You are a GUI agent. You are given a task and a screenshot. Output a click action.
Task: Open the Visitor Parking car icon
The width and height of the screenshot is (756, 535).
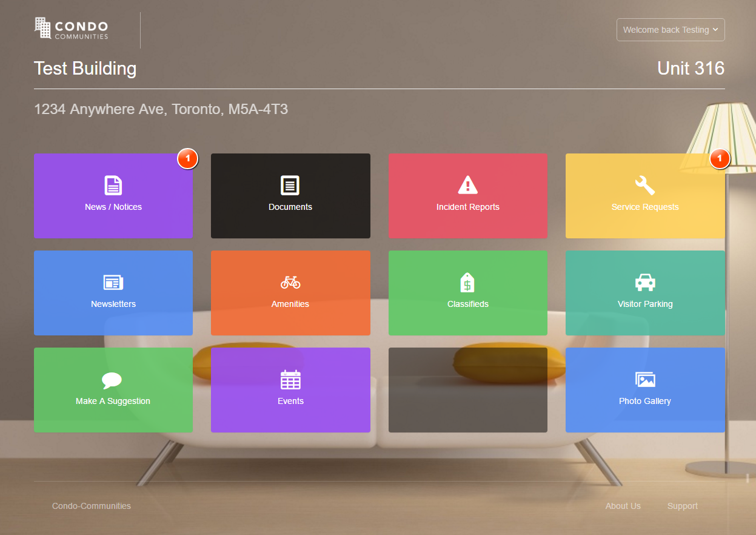[x=644, y=282]
